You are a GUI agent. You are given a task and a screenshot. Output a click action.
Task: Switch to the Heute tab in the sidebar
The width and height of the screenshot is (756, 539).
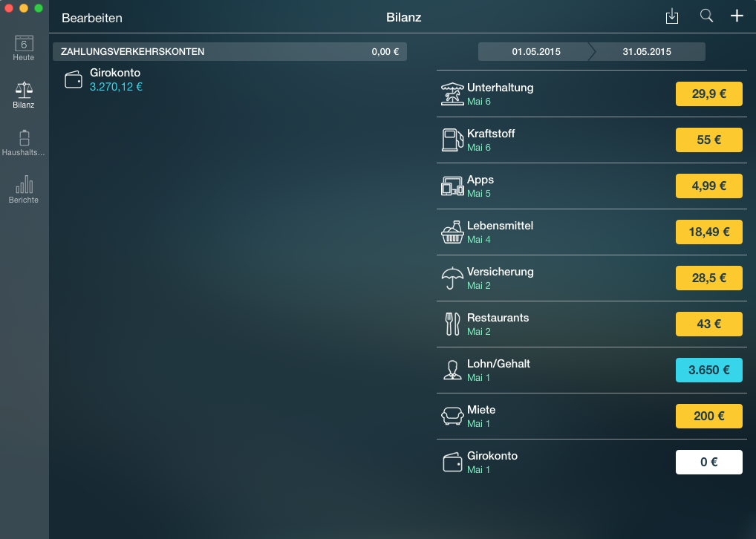pyautogui.click(x=24, y=48)
